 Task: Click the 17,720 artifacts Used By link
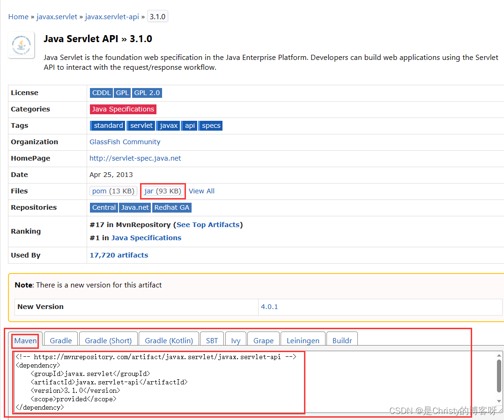click(119, 255)
